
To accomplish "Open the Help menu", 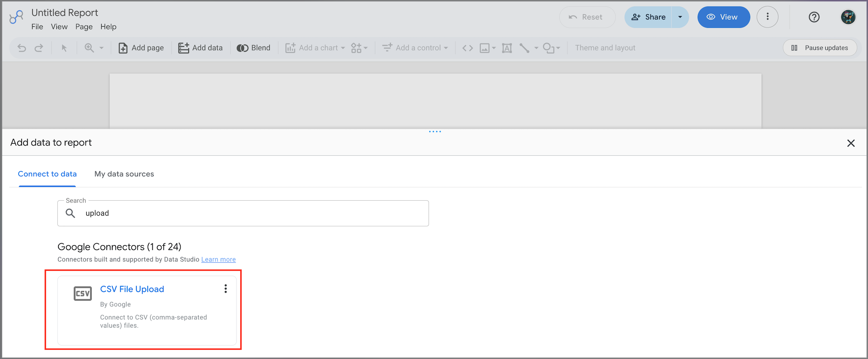I will pos(108,27).
